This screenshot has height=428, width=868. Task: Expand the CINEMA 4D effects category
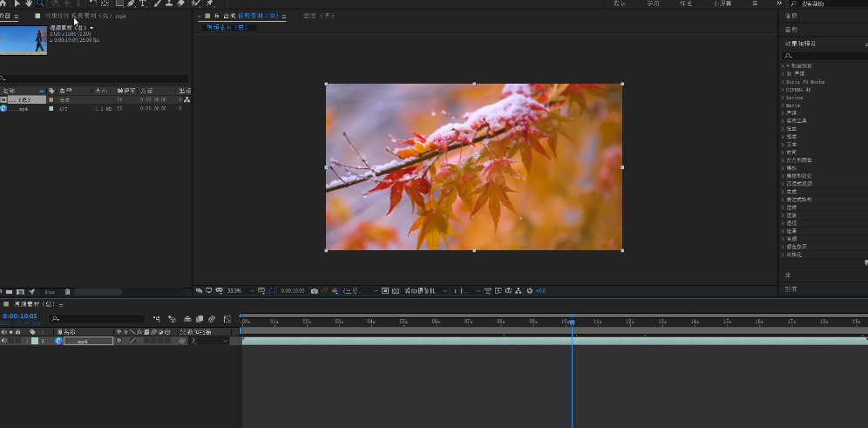[x=783, y=89]
